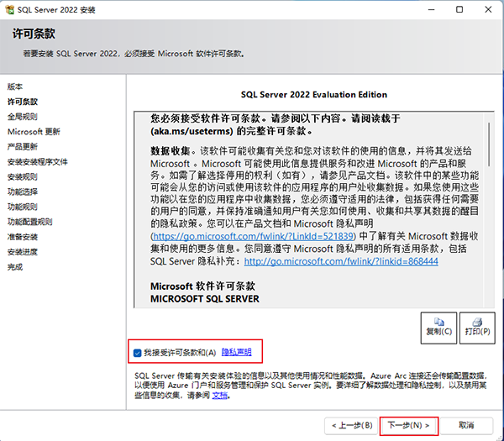
Task: Click the Microsoft 软件许可条款 heading in license
Action: pos(202,286)
